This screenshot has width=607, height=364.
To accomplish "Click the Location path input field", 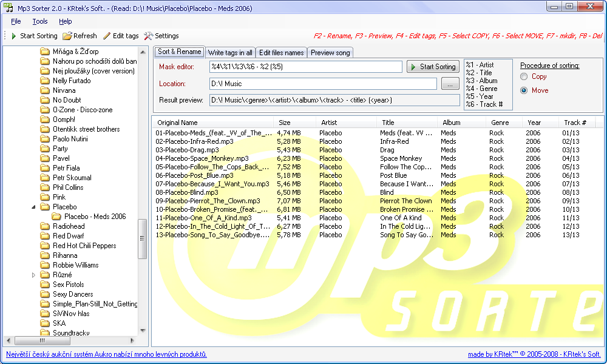I will [x=323, y=84].
